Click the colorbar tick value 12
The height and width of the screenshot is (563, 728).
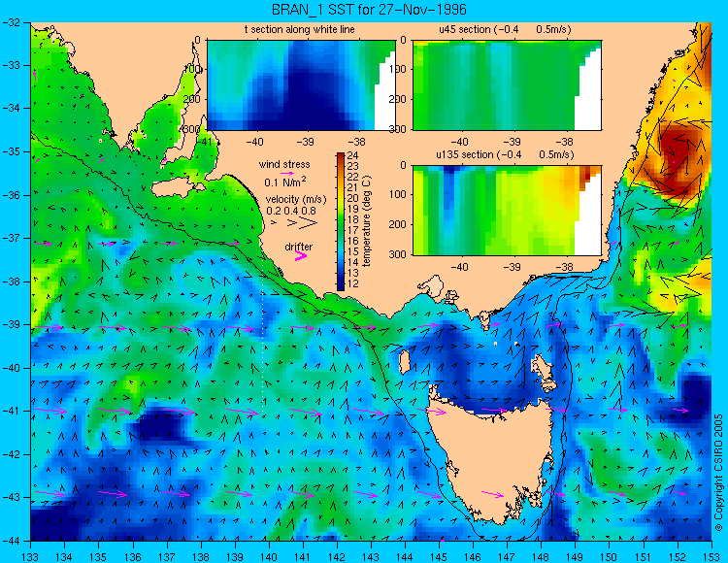point(353,283)
